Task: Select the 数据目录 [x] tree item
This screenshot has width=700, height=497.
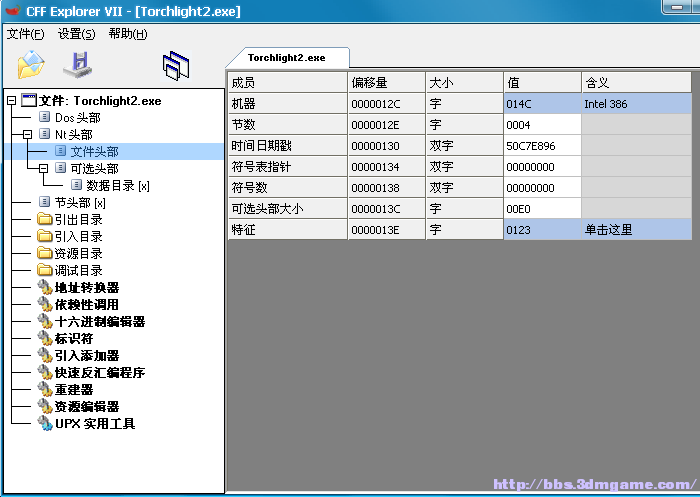Action: click(117, 185)
